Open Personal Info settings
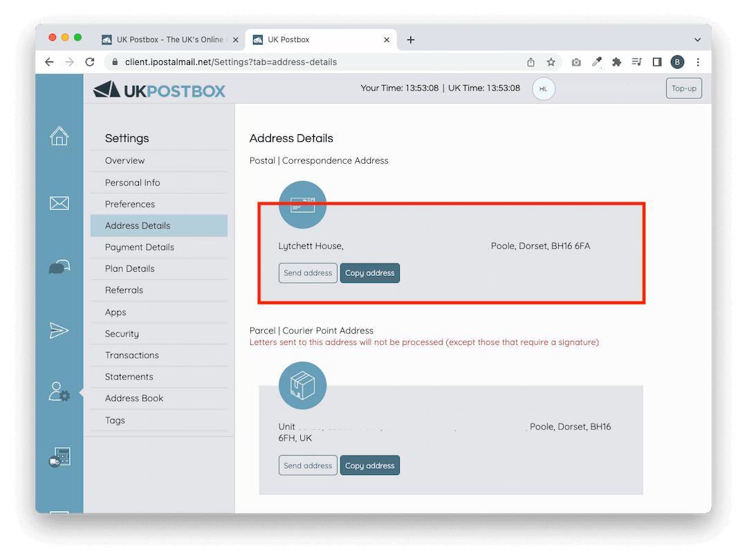This screenshot has width=747, height=560. tap(158, 183)
